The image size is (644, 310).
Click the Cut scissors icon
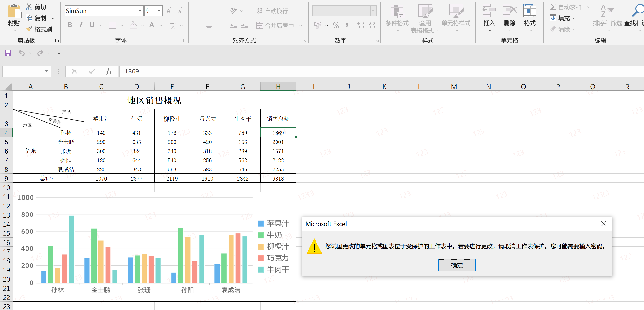click(29, 7)
